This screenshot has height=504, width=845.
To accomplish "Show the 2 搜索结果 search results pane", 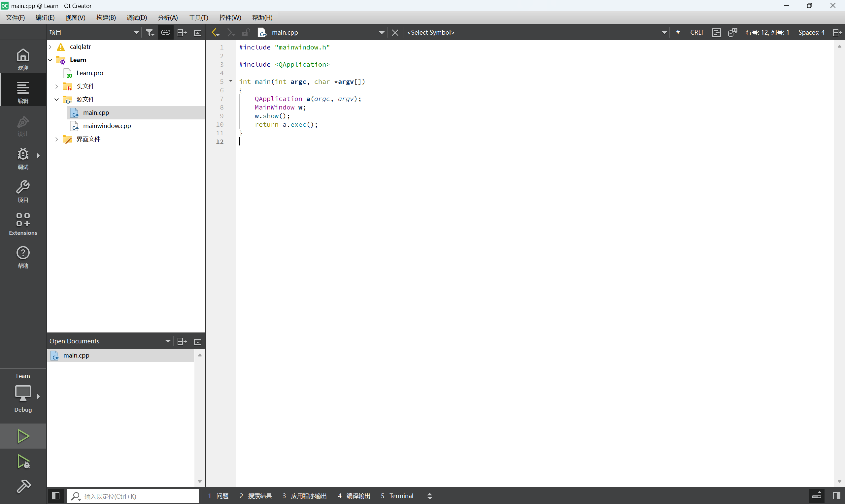I will tap(255, 496).
